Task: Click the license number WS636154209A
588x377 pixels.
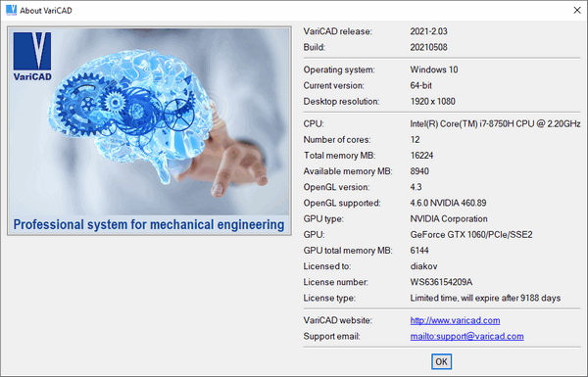Action: point(441,282)
